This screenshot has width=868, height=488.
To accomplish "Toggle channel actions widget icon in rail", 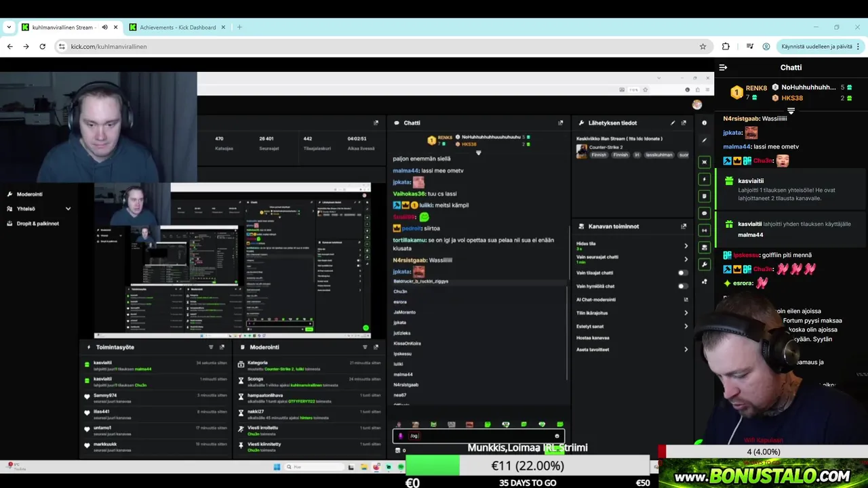I will [704, 247].
